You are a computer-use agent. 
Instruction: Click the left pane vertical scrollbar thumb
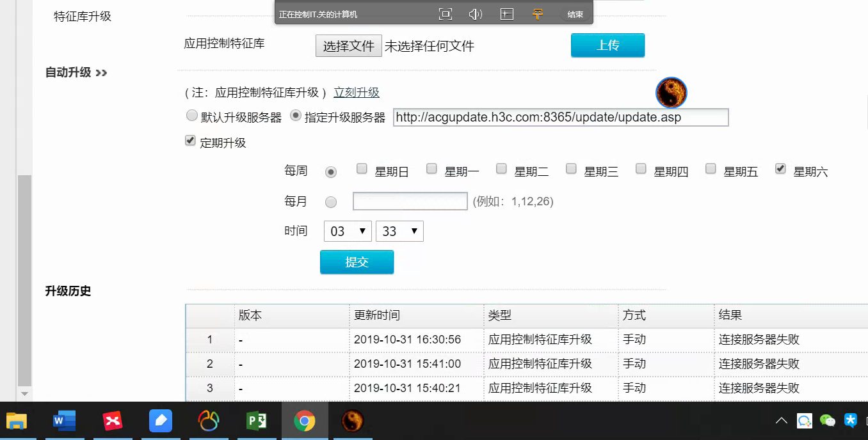coord(24,280)
